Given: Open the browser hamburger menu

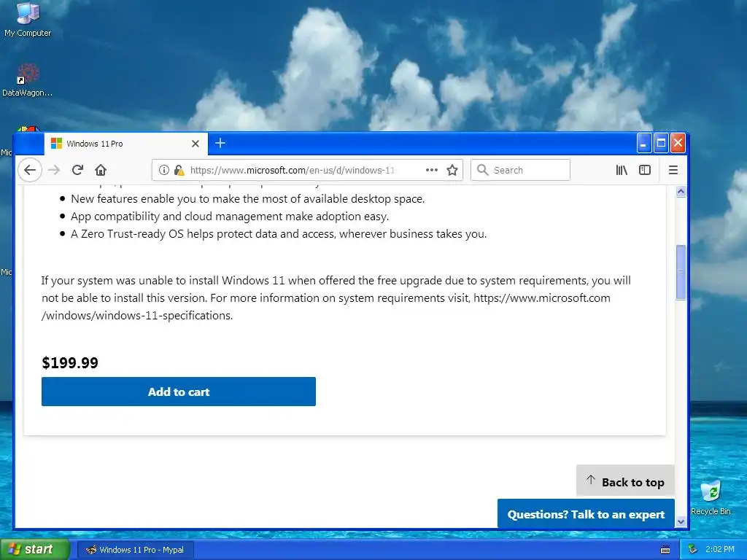Looking at the screenshot, I should (x=673, y=170).
